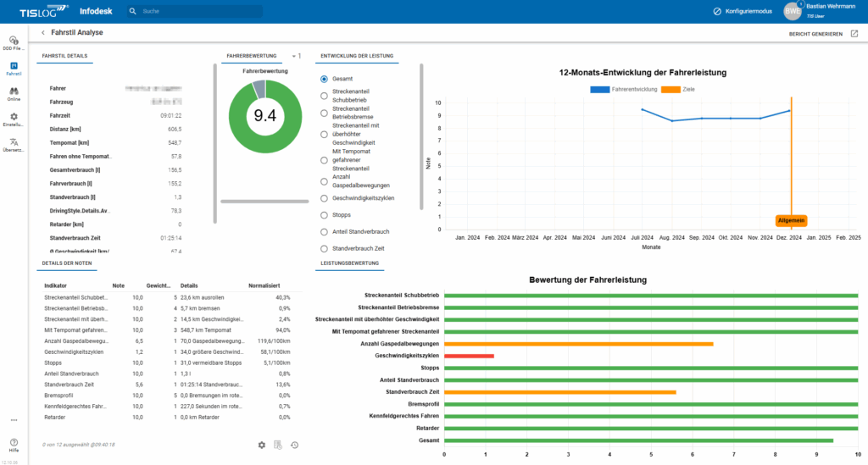Choose the Geschwindigkeitszyklen radio option
Viewport: 868px width, 465px height.
click(x=324, y=198)
